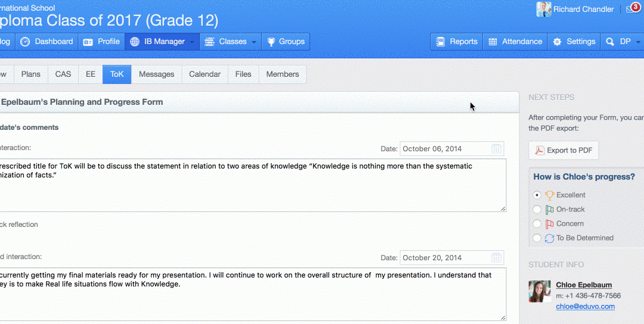The image size is (644, 324).
Task: Click the Dashboard gauge icon
Action: 25,42
